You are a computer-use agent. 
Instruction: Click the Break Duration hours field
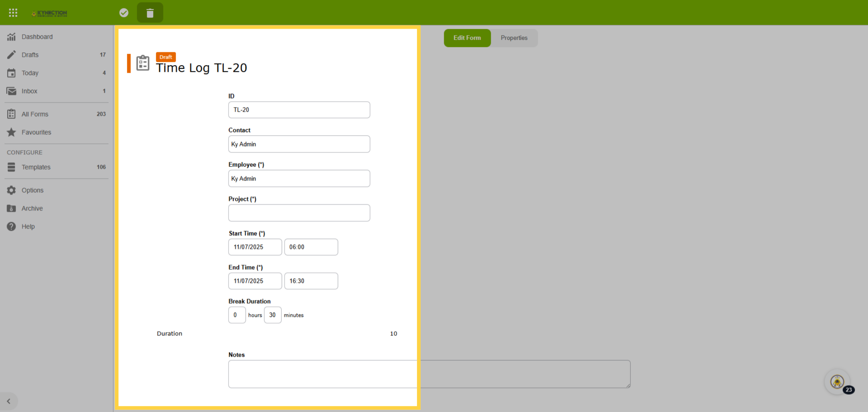pos(237,315)
